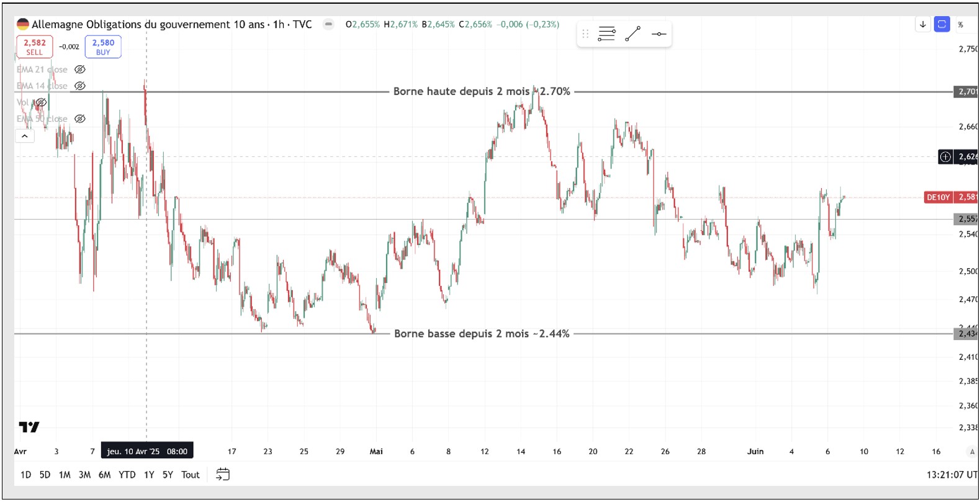The image size is (980, 502).
Task: Toggle visibility of EMA 14 close
Action: tap(80, 86)
